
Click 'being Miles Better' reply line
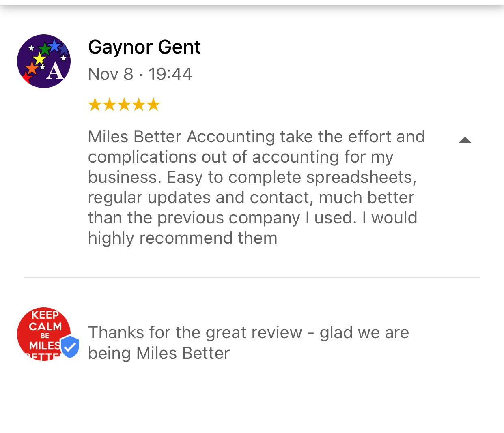(159, 353)
